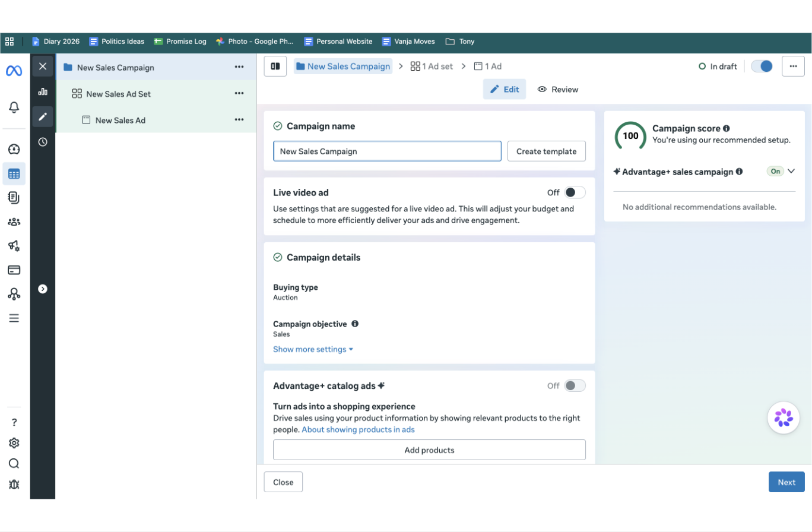This screenshot has height=532, width=812.
Task: Click the side-pane layout icon
Action: [275, 66]
